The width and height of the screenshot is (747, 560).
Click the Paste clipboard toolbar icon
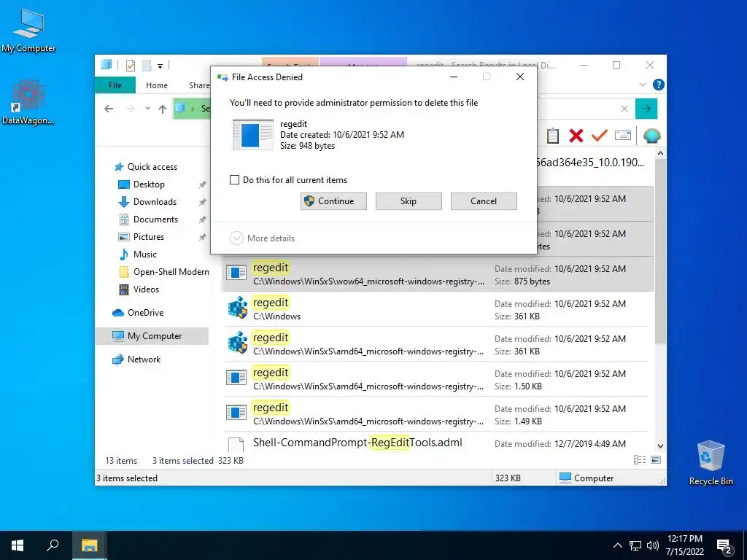click(553, 136)
